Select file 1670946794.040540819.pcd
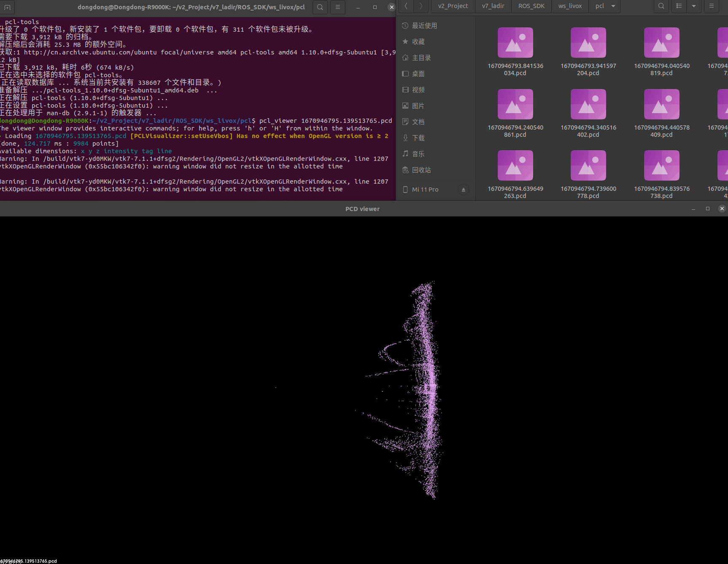728x564 pixels. [x=662, y=51]
